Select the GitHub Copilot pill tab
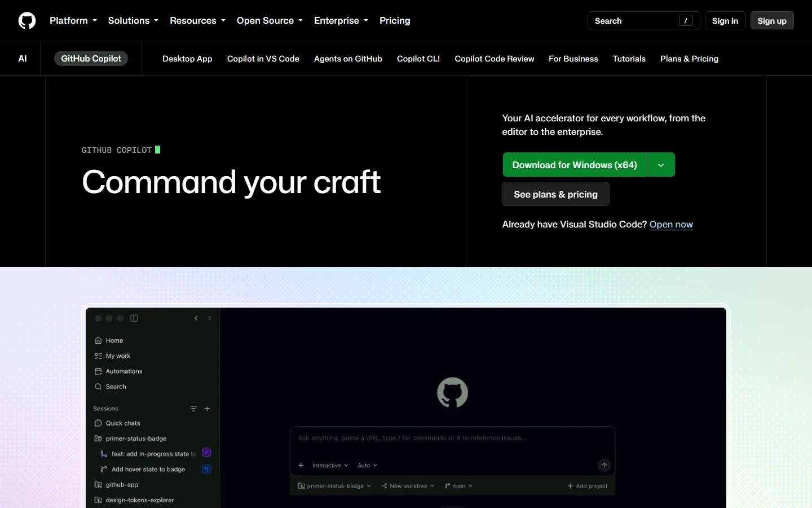Viewport: 812px width, 508px height. pyautogui.click(x=91, y=58)
